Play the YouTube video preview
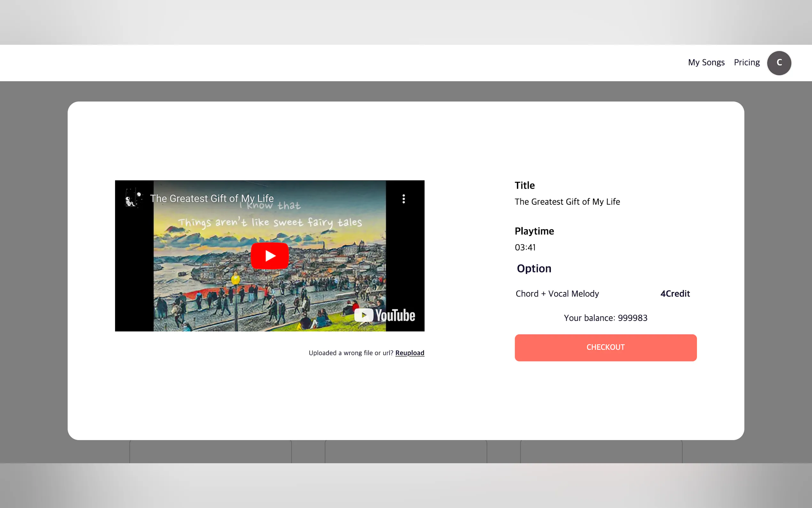 tap(269, 256)
